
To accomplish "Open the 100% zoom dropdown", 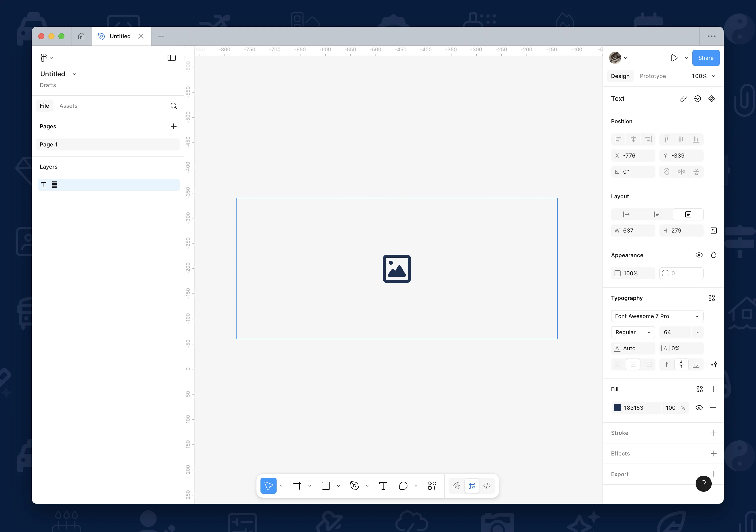I will pyautogui.click(x=703, y=76).
